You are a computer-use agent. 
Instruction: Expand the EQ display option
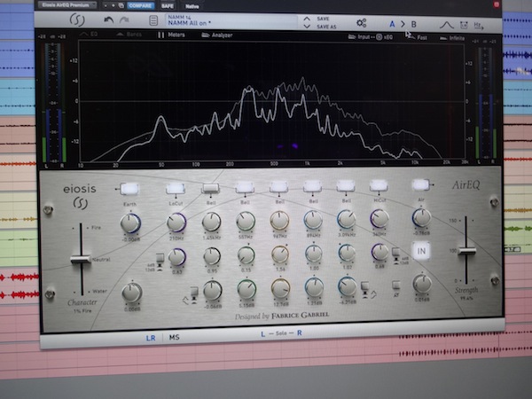(x=89, y=34)
